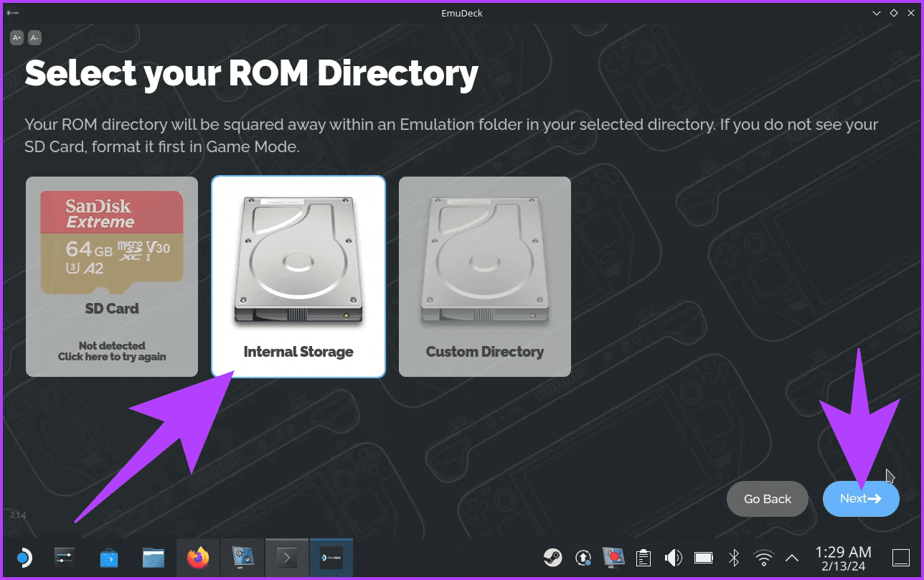Choose Internal Storage as ROM directory
The image size is (924, 580).
pos(298,276)
